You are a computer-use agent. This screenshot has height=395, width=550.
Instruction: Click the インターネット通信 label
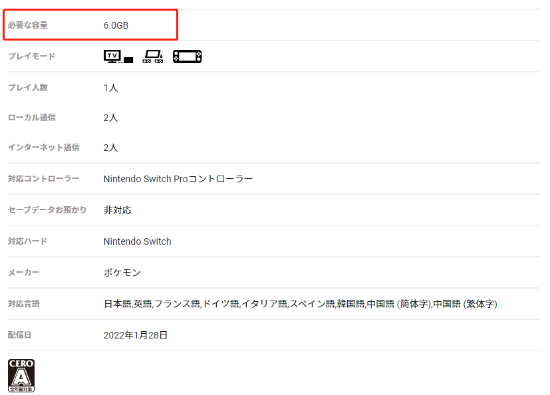(x=44, y=147)
